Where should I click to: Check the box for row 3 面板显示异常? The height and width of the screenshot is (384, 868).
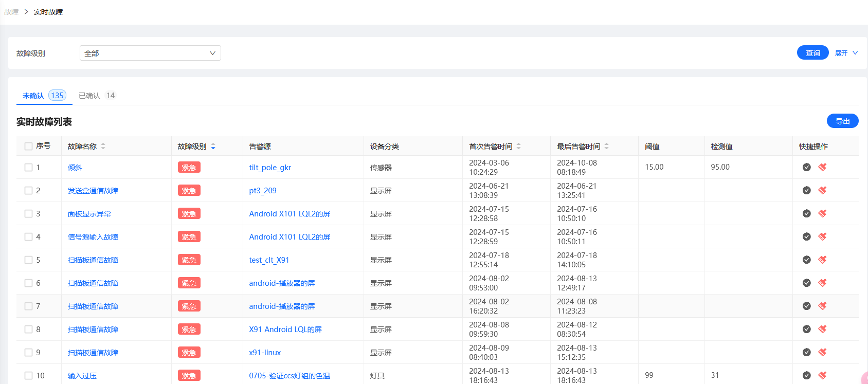pyautogui.click(x=28, y=214)
